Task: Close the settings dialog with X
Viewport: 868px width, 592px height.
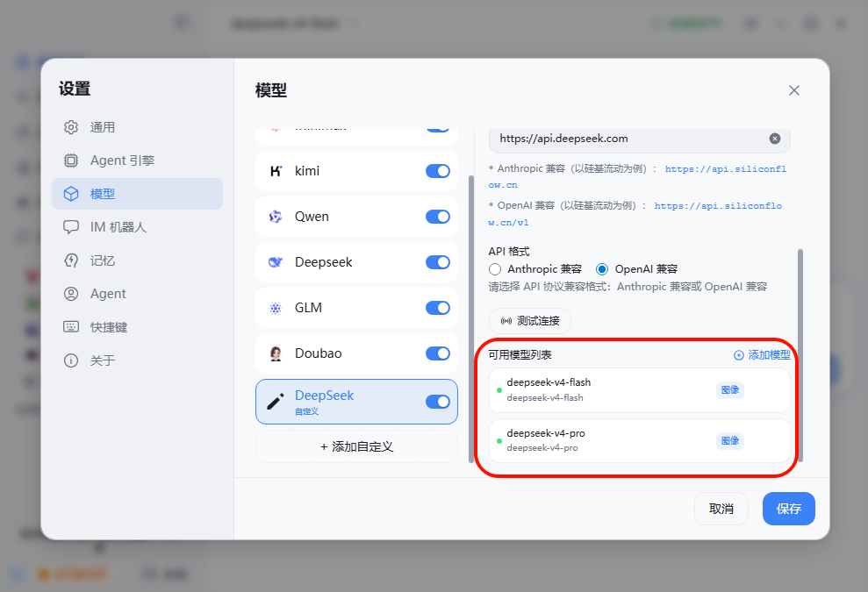Action: (x=793, y=90)
